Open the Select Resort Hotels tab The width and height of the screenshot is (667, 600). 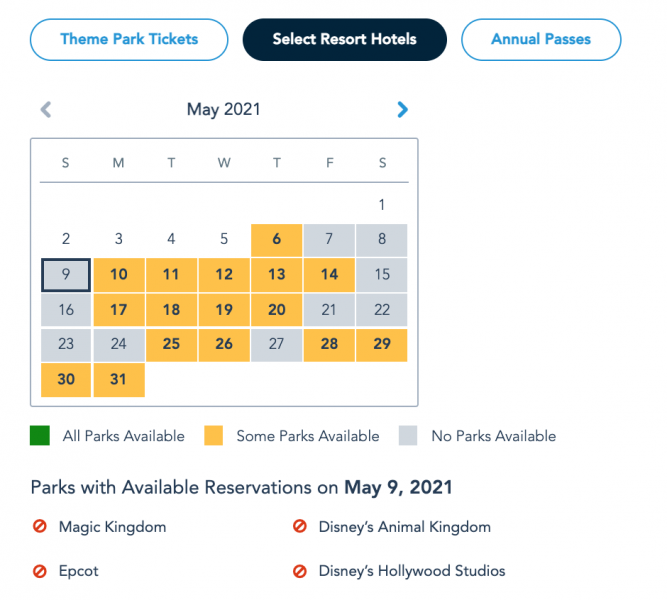(x=345, y=40)
